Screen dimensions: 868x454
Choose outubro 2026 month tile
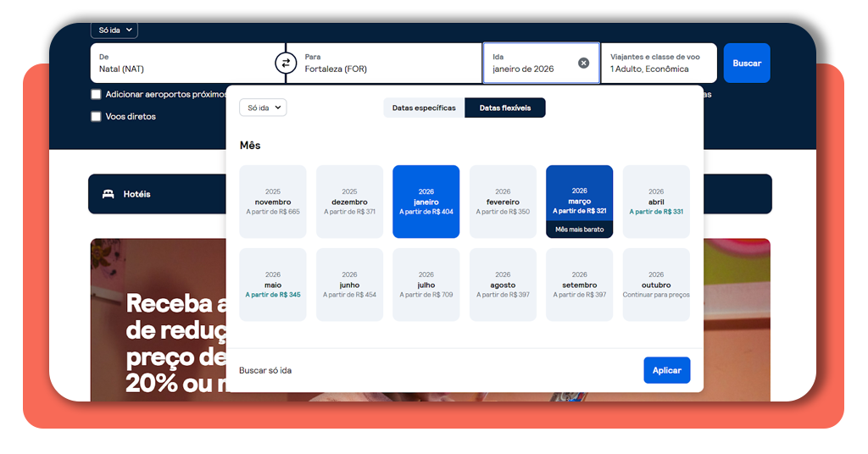click(656, 284)
